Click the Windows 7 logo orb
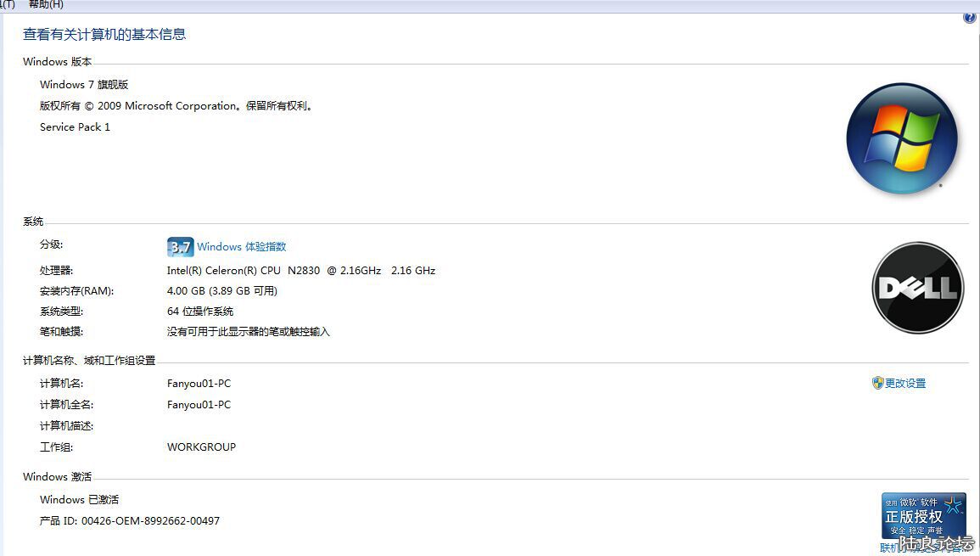Viewport: 980px width, 556px height. tap(901, 138)
